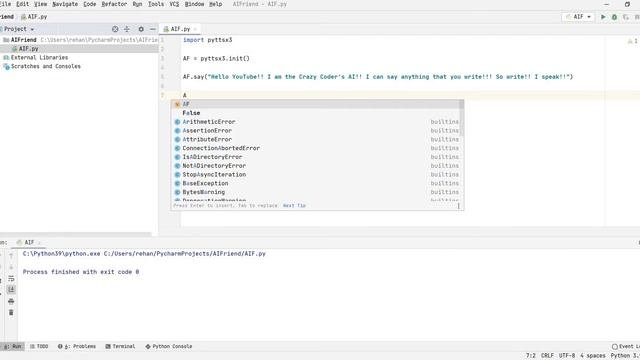Toggle scroll to end in Run console

(11, 289)
